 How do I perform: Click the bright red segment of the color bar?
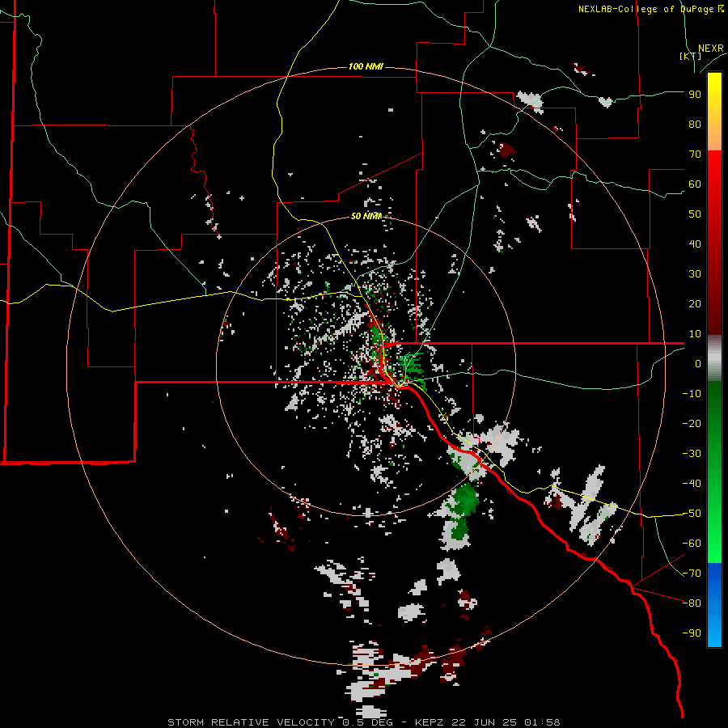click(x=714, y=186)
